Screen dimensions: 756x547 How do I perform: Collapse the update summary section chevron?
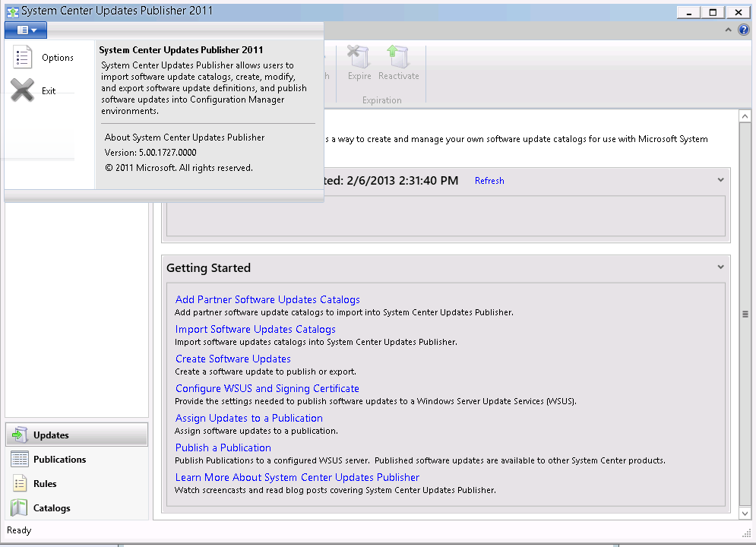click(x=720, y=179)
